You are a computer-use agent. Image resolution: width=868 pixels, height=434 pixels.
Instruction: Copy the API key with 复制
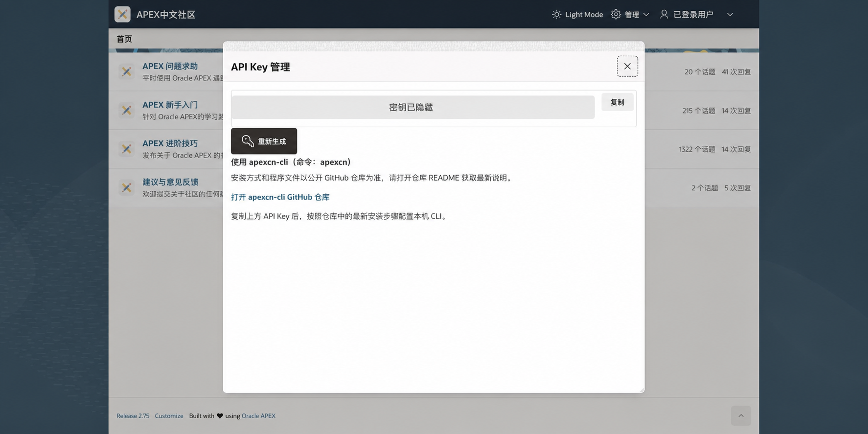click(617, 102)
